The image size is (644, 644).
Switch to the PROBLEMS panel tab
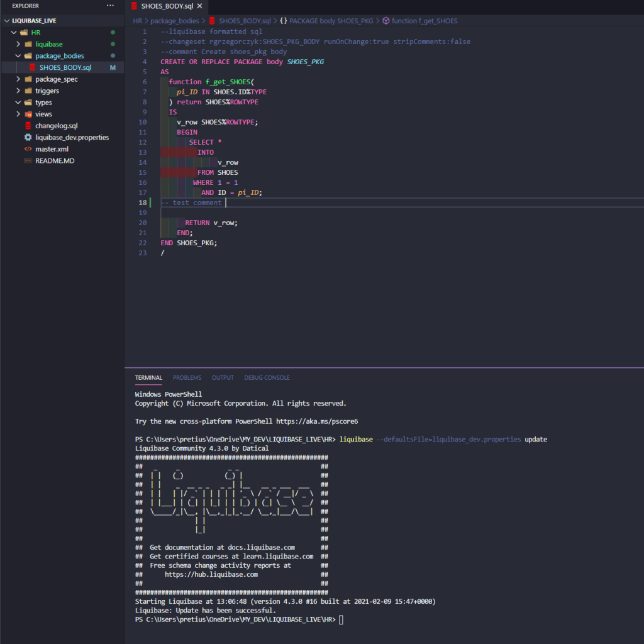point(187,377)
